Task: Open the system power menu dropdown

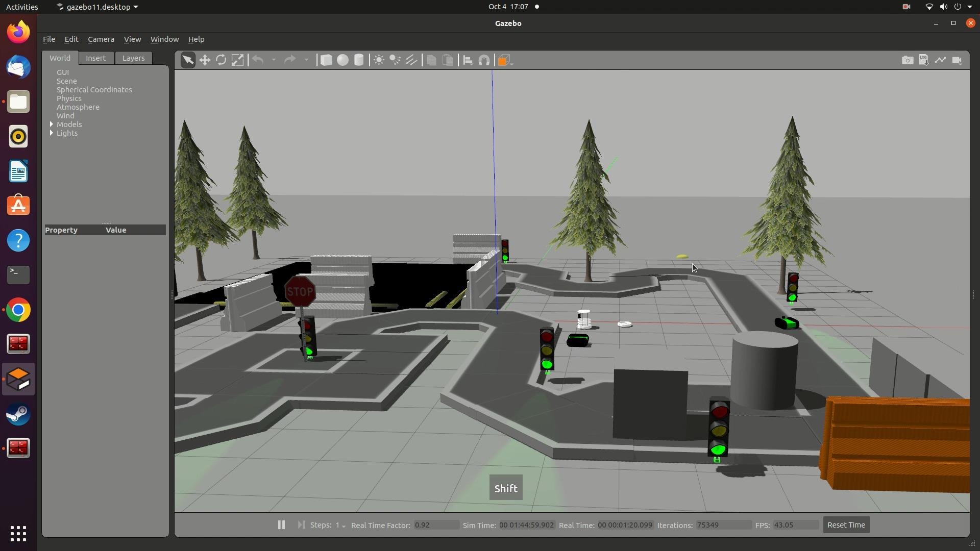Action: [970, 7]
